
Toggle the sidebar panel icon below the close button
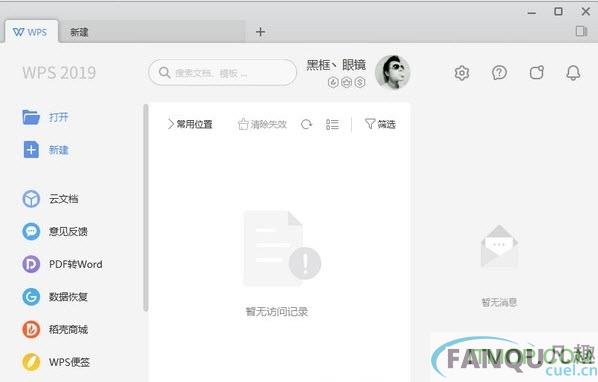581,31
